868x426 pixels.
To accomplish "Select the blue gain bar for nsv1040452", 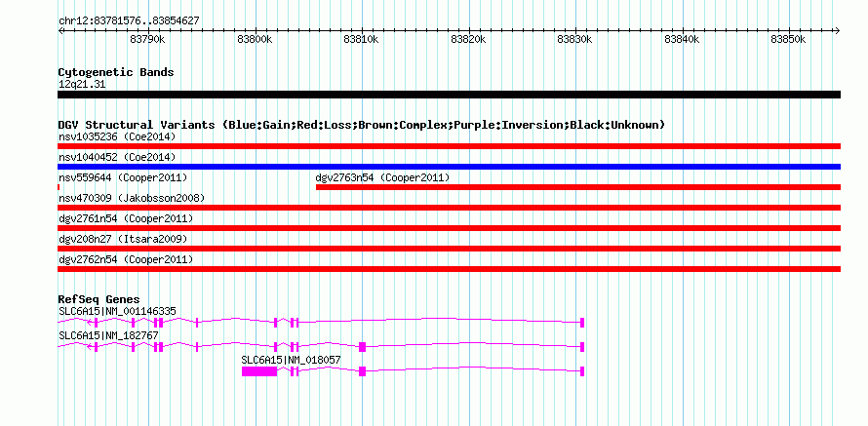I will [449, 167].
